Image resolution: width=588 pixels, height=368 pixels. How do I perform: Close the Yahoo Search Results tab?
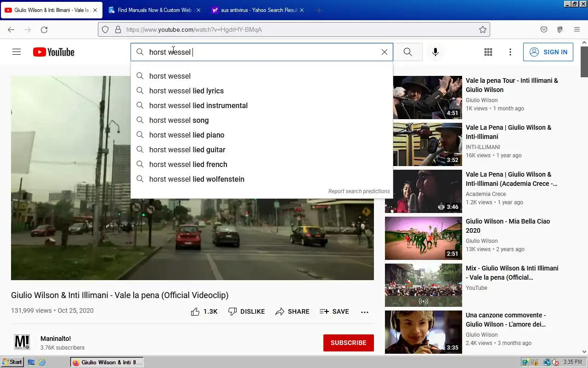tap(302, 10)
